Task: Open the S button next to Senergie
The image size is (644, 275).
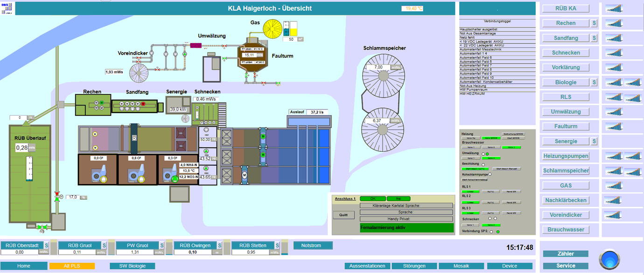Action: (594, 141)
